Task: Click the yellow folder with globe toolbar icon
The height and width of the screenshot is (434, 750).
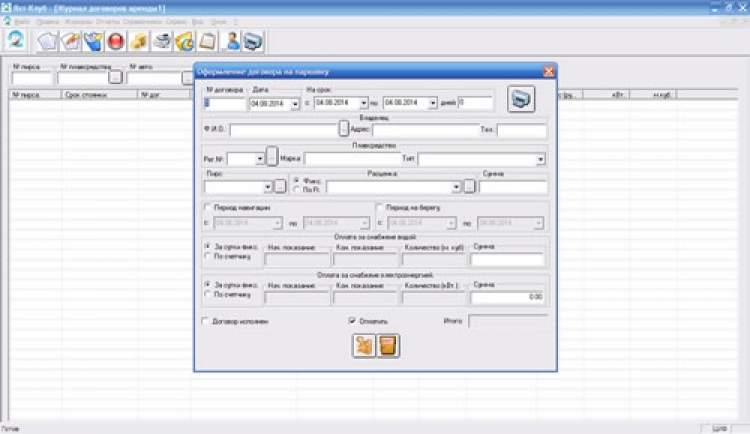Action: [185, 41]
